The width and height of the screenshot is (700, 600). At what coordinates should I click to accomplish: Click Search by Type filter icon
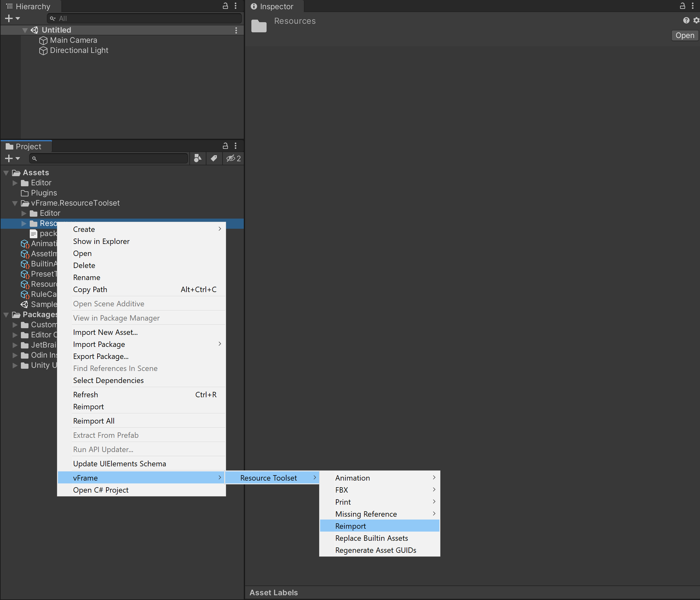pyautogui.click(x=198, y=158)
